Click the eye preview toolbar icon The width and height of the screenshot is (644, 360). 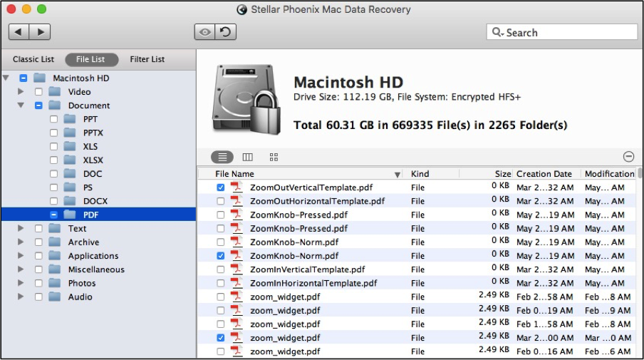[x=204, y=31]
